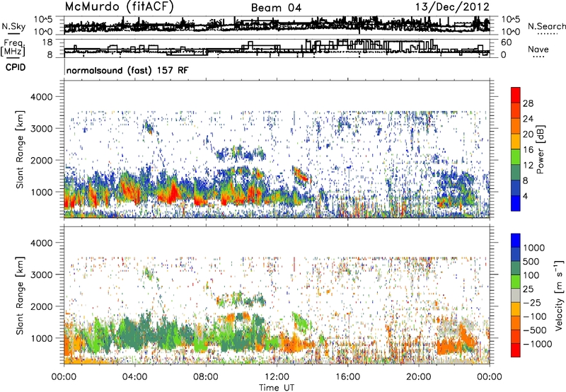
Task: Click the '16:00' time axis label
Action: [347, 377]
